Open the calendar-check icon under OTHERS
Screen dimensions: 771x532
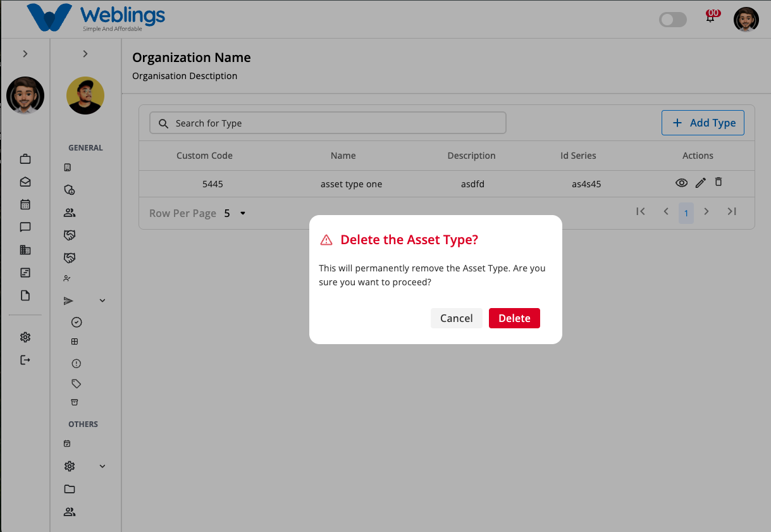tap(67, 444)
